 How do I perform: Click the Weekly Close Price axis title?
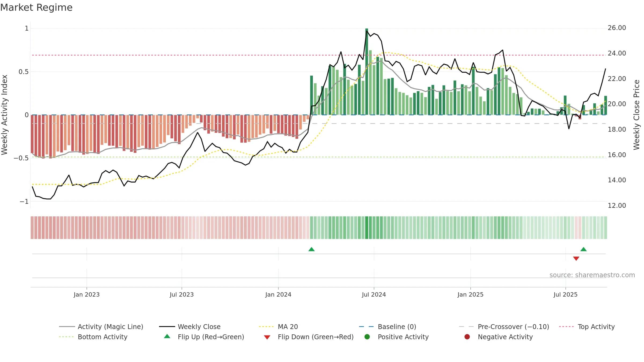[636, 115]
